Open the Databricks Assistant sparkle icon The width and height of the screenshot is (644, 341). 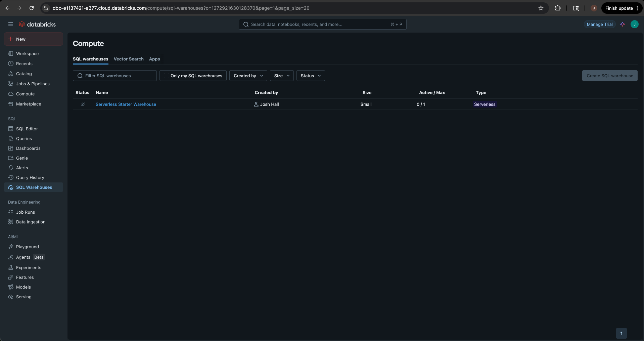623,24
